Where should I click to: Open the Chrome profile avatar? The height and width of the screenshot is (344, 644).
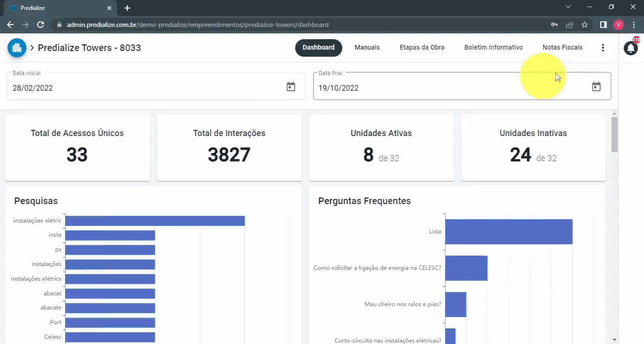click(x=618, y=25)
